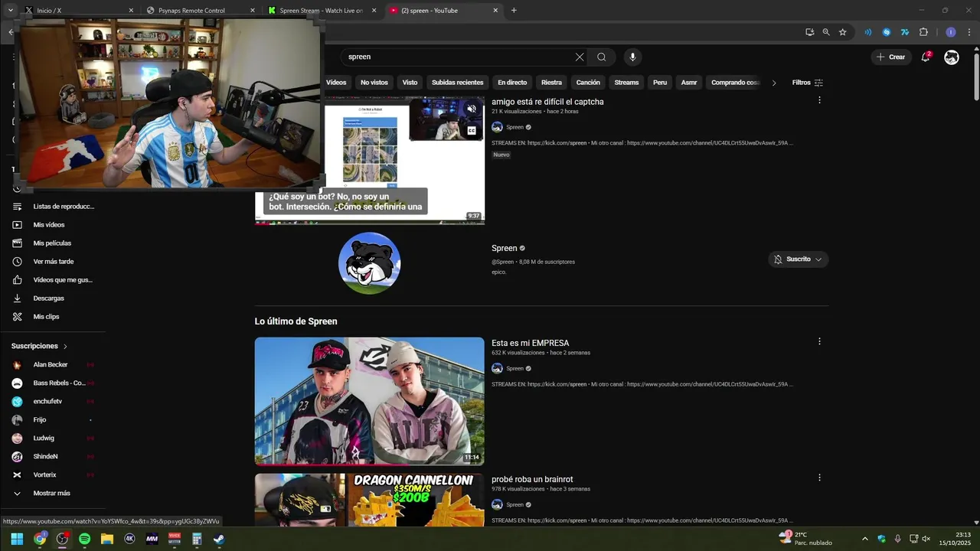The width and height of the screenshot is (980, 551).
Task: Select the 'Subidas recientes' filter chip
Action: 458,83
